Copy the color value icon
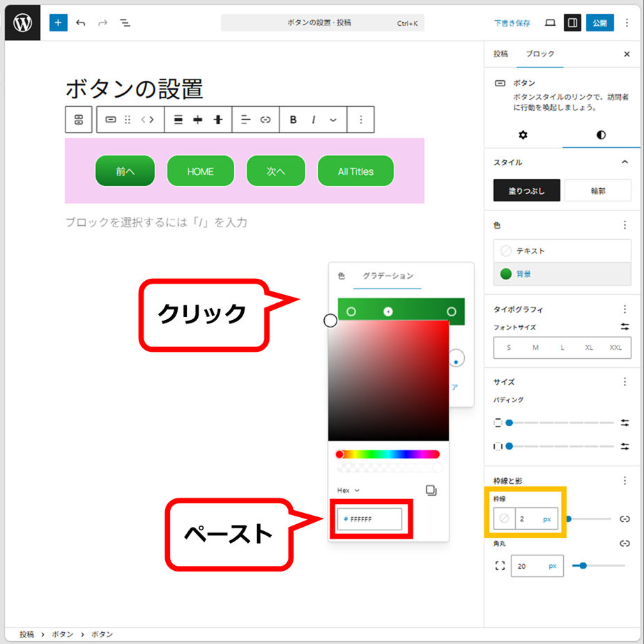 coord(431,491)
